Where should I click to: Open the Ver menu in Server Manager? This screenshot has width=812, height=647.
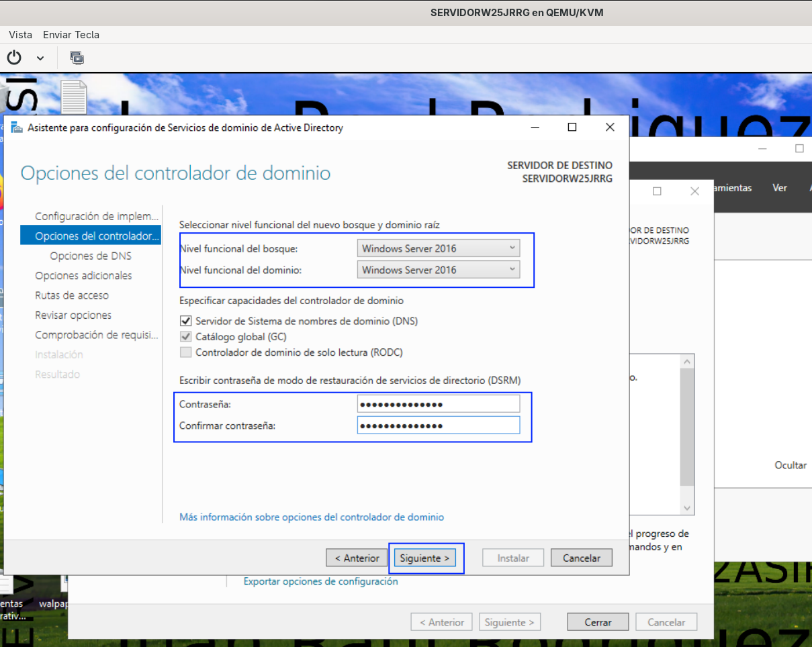coord(780,188)
